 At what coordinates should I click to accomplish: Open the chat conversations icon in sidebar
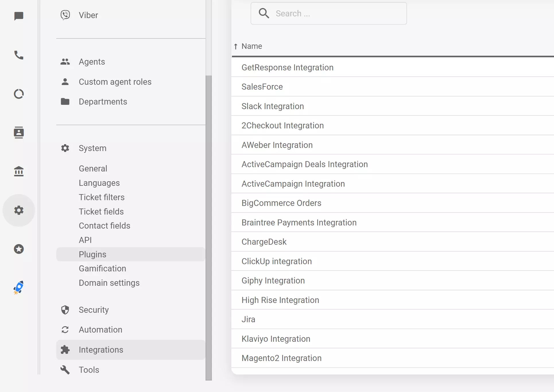(19, 16)
